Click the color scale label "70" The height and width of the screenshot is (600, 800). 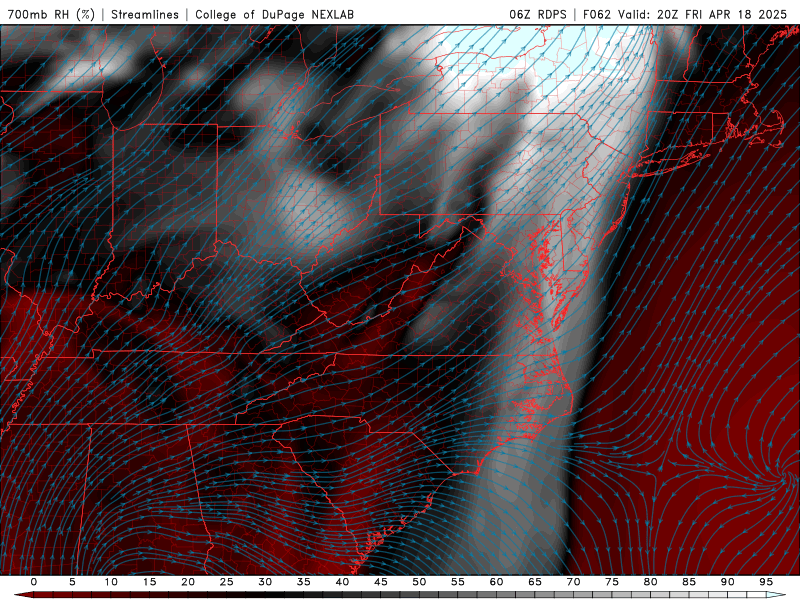[573, 582]
